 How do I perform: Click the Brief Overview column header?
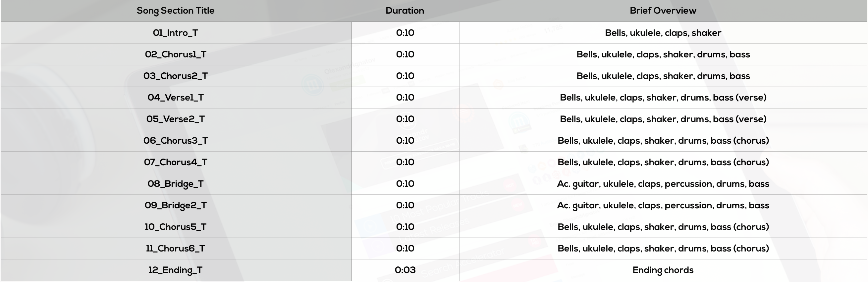[663, 11]
